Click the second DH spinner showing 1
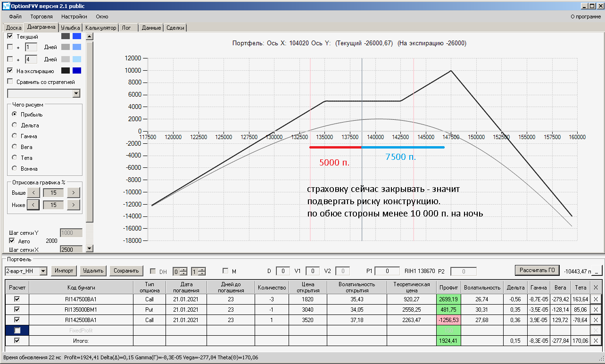This screenshot has height=364, width=605. tap(199, 271)
